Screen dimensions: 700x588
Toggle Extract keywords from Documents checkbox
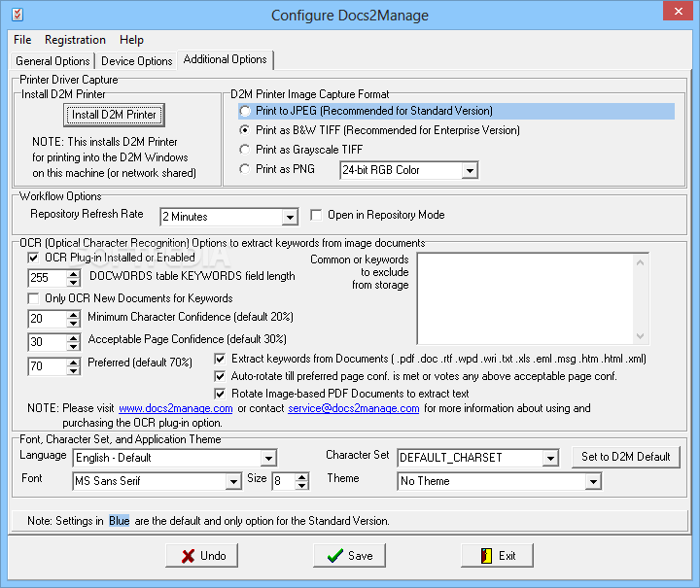coord(220,360)
